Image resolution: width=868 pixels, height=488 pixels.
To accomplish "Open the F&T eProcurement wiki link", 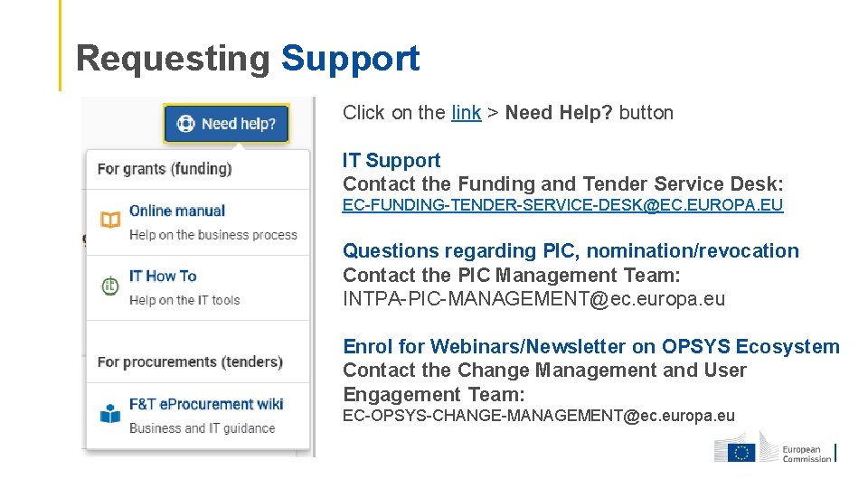I will (x=206, y=405).
